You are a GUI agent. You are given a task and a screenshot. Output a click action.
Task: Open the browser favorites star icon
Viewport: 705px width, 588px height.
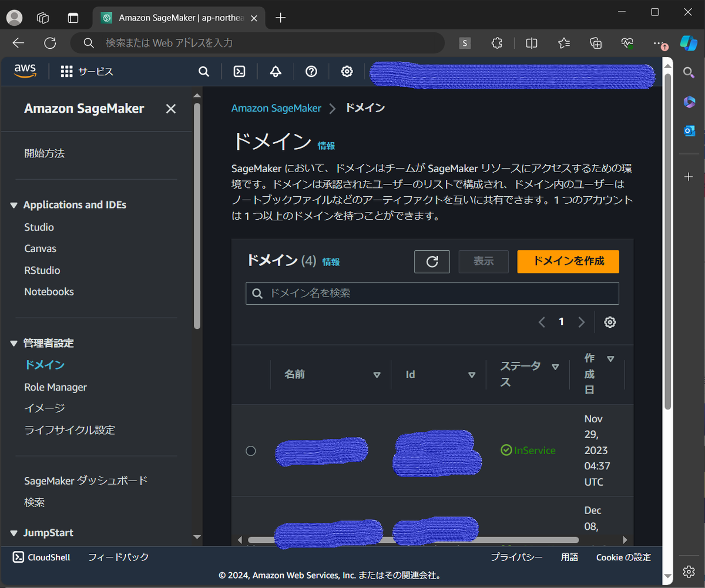[564, 43]
